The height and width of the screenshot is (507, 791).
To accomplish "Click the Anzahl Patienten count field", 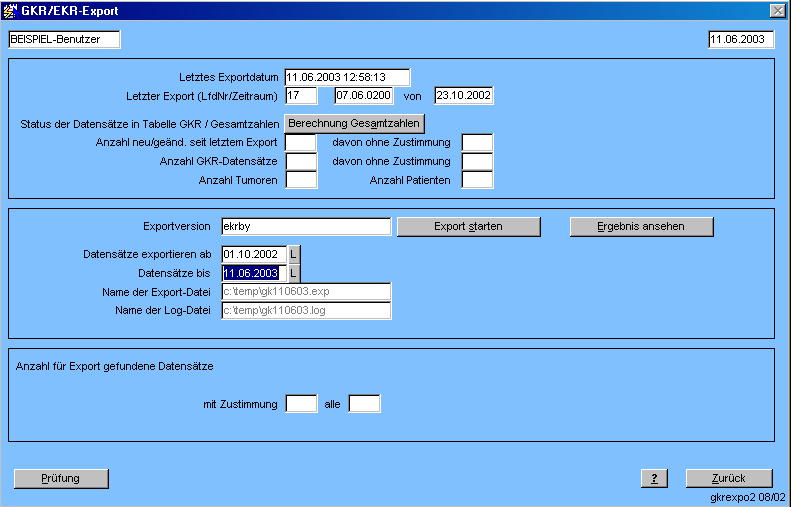I will point(477,180).
